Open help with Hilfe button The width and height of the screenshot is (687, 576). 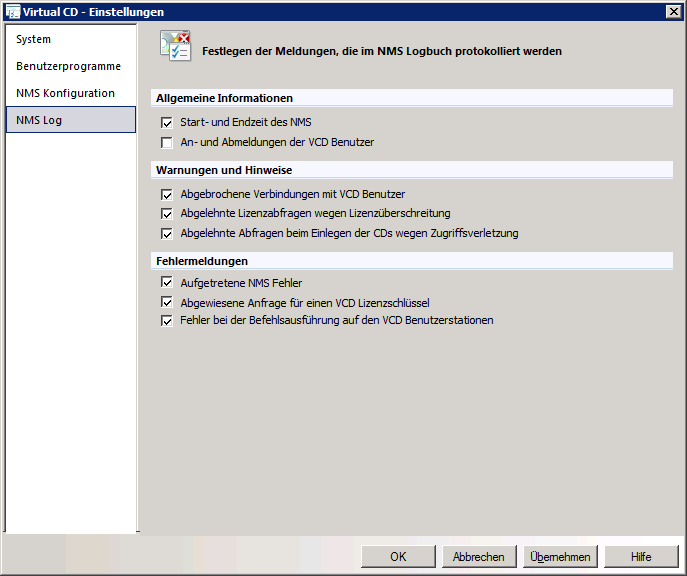[x=641, y=556]
